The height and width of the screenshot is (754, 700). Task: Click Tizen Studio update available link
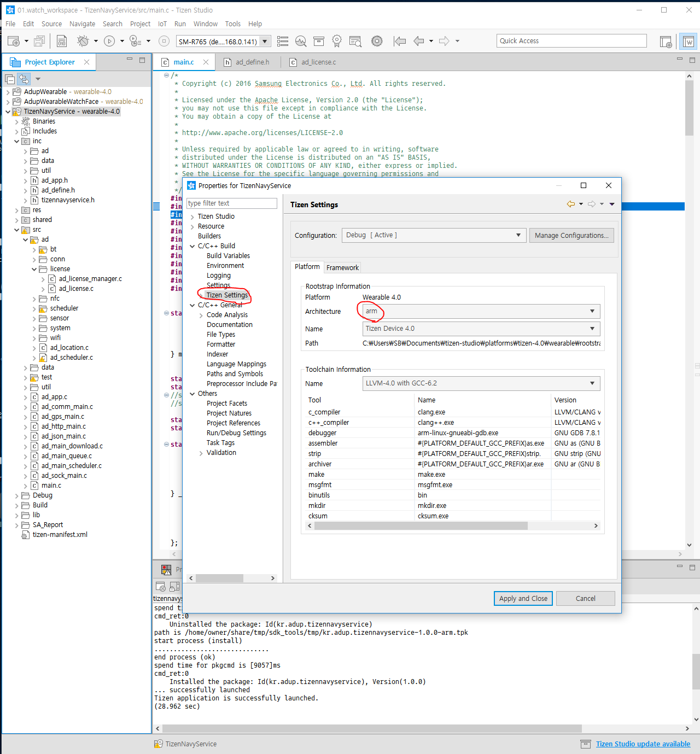[x=643, y=744]
